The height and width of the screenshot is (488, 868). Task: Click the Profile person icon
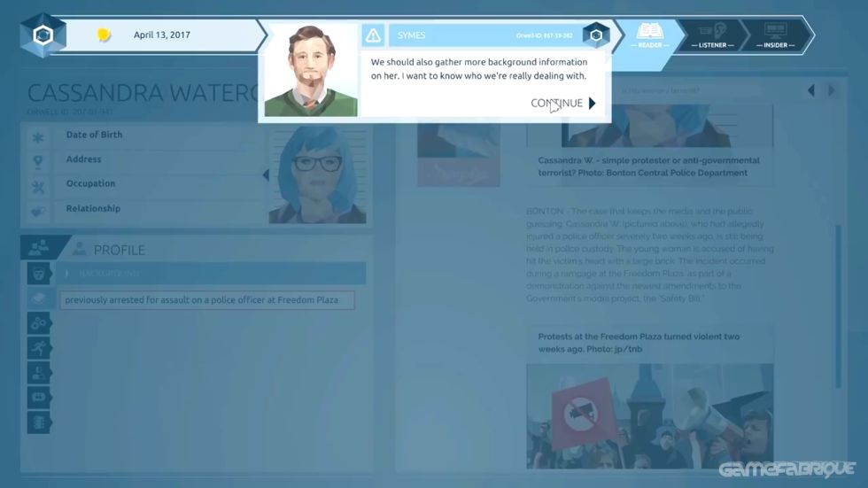pos(79,248)
